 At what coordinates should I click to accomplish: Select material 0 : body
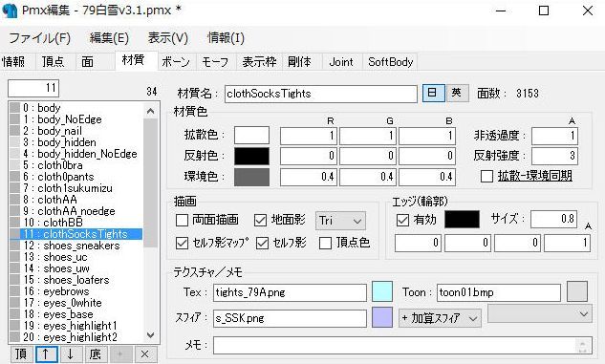click(x=76, y=108)
